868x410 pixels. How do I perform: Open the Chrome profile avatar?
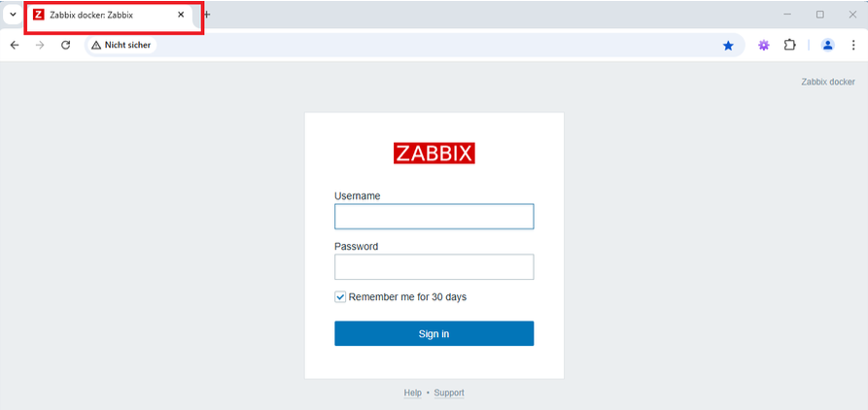coord(827,46)
